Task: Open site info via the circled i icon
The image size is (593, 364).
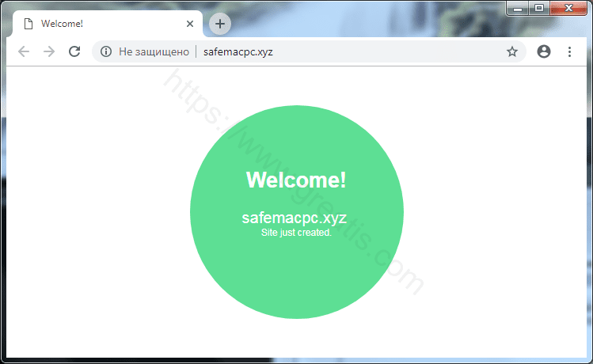Action: (x=106, y=51)
